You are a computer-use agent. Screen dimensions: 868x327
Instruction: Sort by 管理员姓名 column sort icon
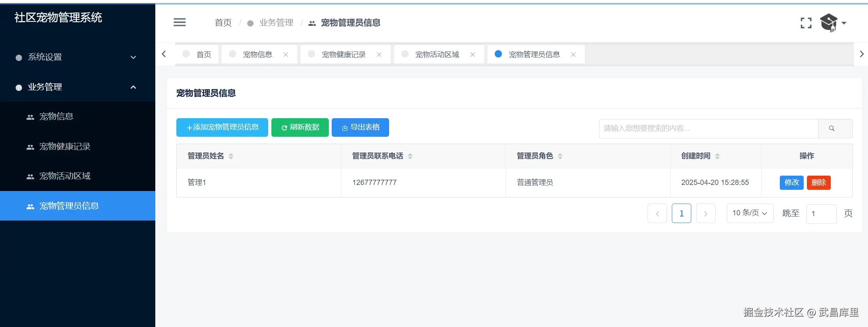[x=231, y=156]
